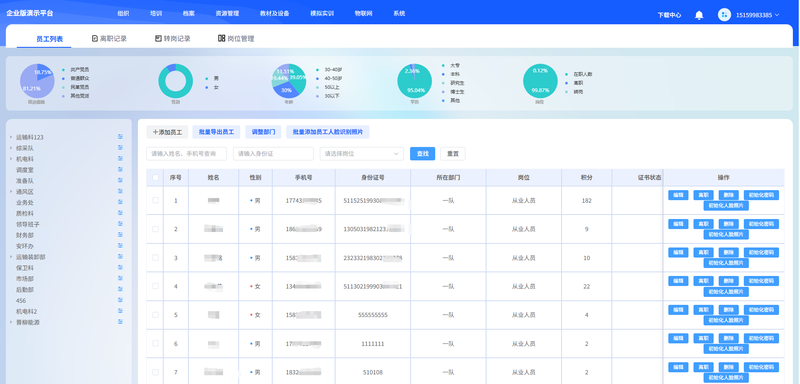
Task: Tick the checkbox for row 5
Action: (x=155, y=315)
